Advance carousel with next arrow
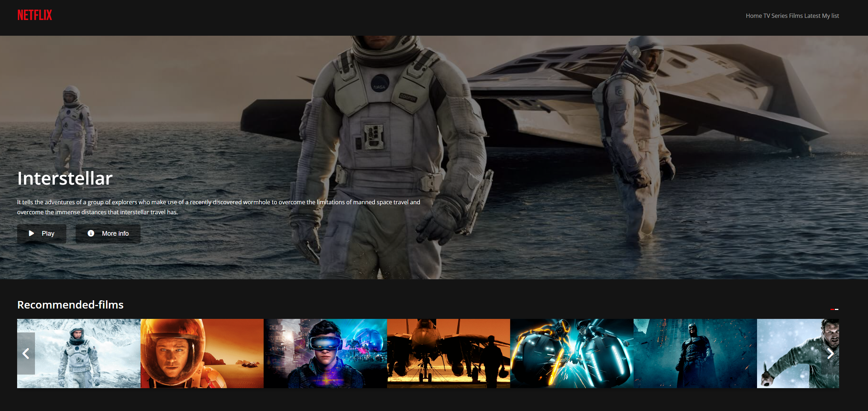Viewport: 868px width, 411px height. coord(830,354)
